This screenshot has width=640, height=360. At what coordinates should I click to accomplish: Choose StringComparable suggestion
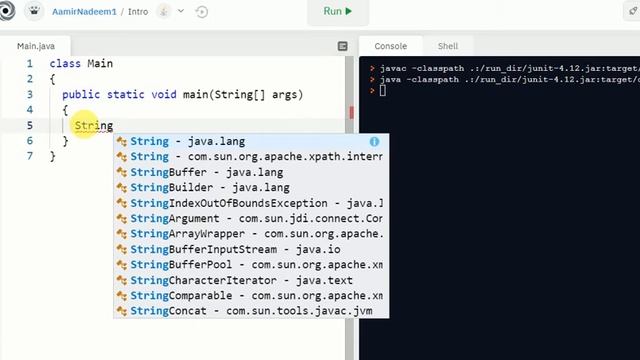tap(251, 296)
